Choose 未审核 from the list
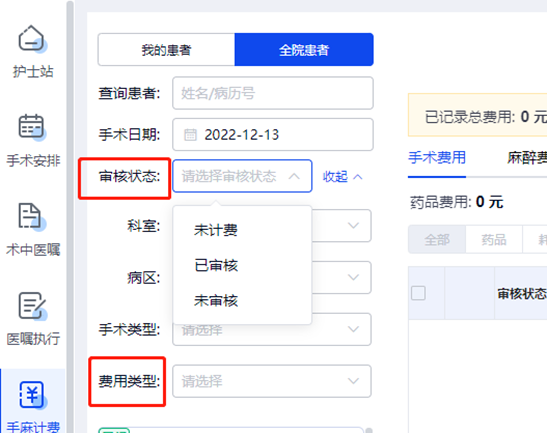This screenshot has height=433, width=549. 216,301
